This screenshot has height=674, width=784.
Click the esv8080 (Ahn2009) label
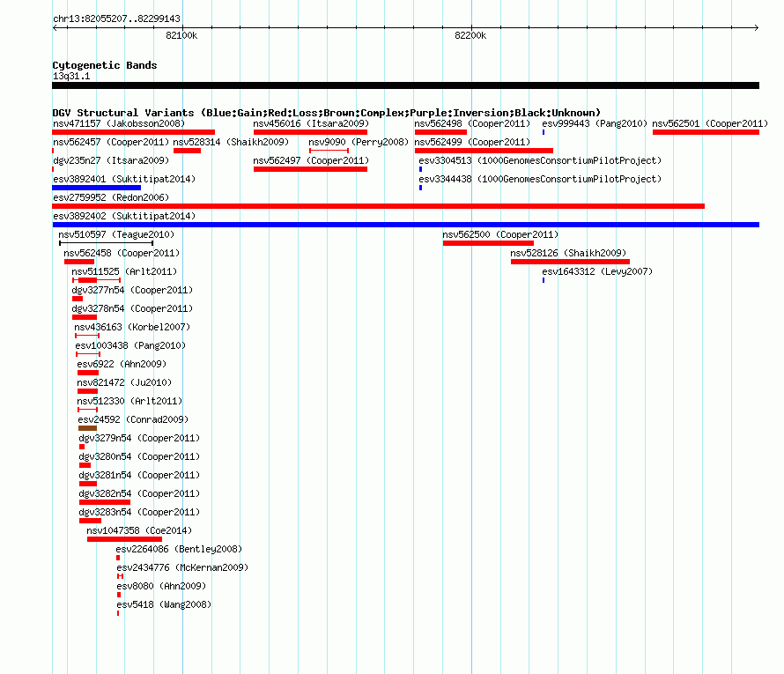pyautogui.click(x=161, y=586)
